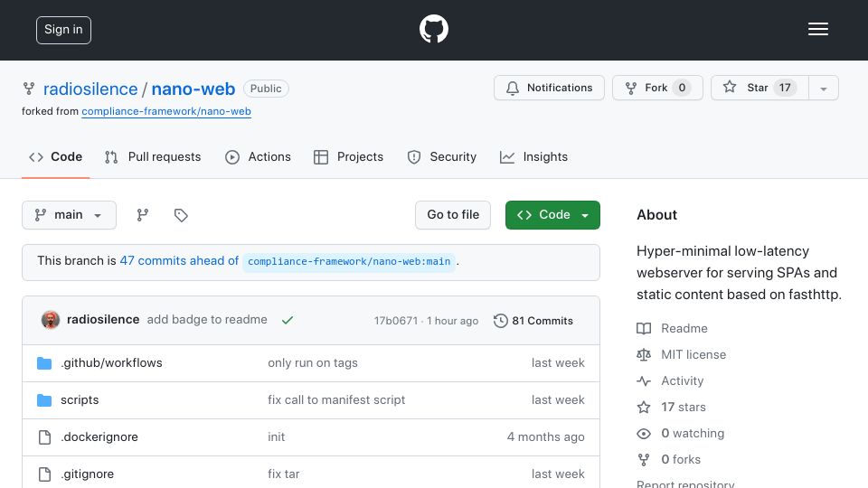The height and width of the screenshot is (488, 868).
Task: Switch to the Code tab
Action: tap(55, 157)
